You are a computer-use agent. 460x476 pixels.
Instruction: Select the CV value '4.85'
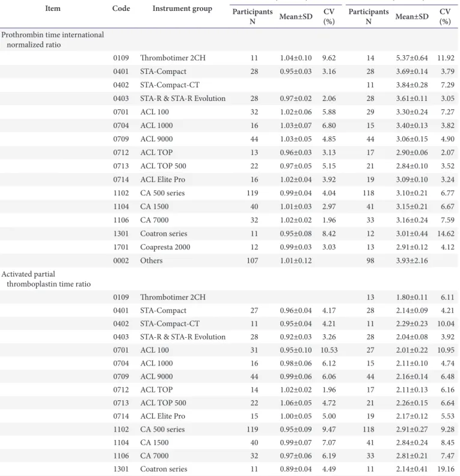click(329, 139)
